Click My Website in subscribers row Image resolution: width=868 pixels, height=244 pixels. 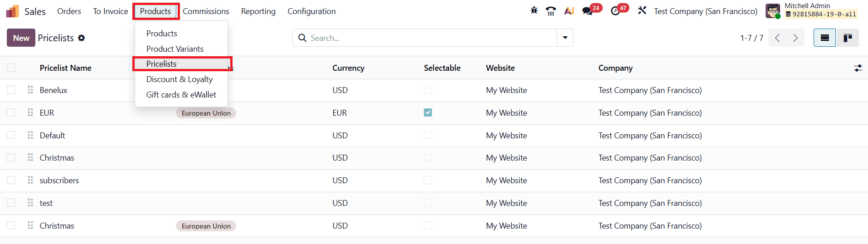click(506, 181)
